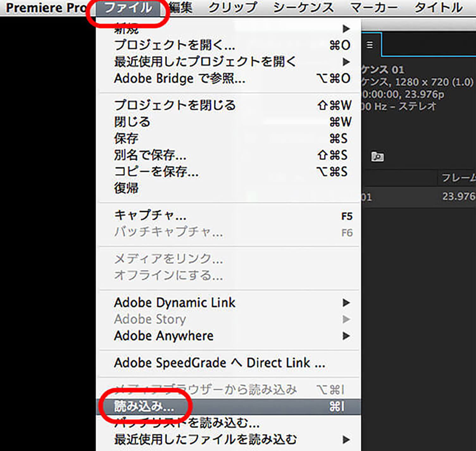This screenshot has height=451, width=476.
Task: Choose コピーを保存... menu item
Action: pos(229,172)
